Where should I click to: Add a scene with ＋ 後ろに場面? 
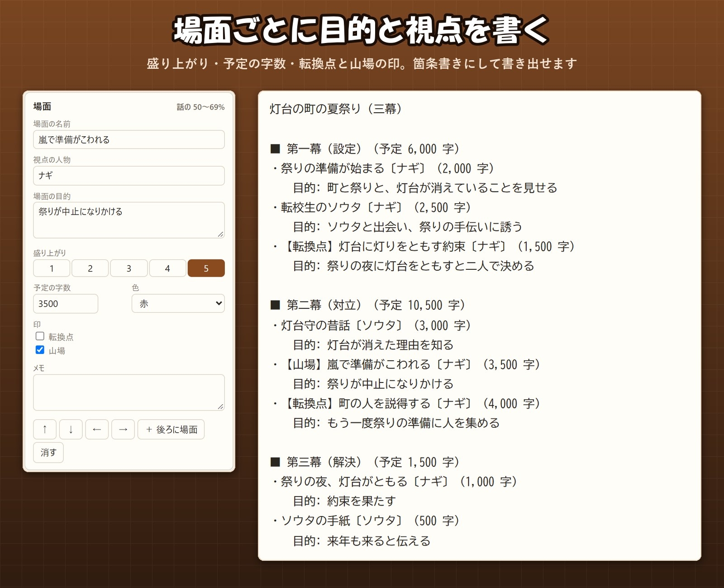click(x=171, y=429)
